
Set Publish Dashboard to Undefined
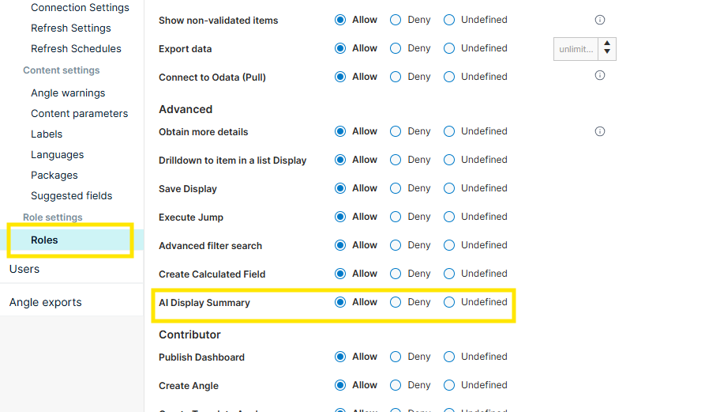(449, 357)
